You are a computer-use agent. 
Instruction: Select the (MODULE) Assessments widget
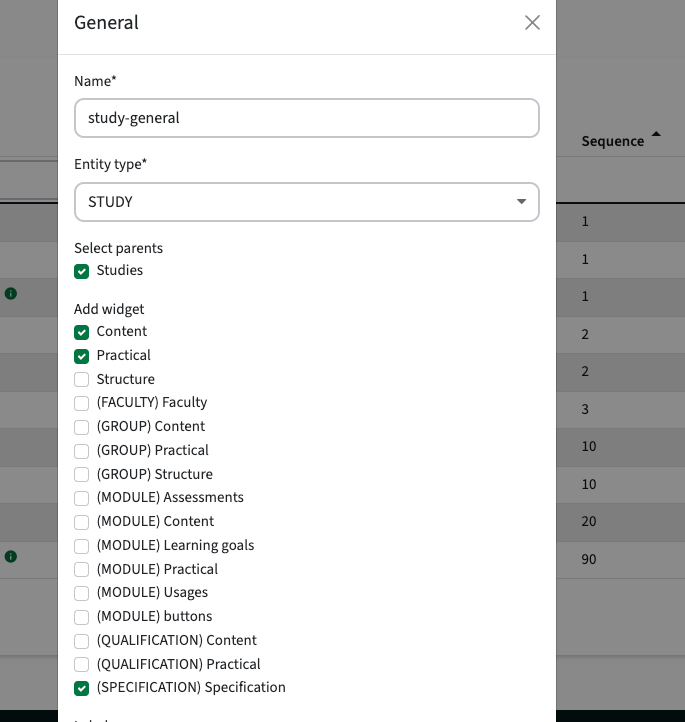click(81, 498)
